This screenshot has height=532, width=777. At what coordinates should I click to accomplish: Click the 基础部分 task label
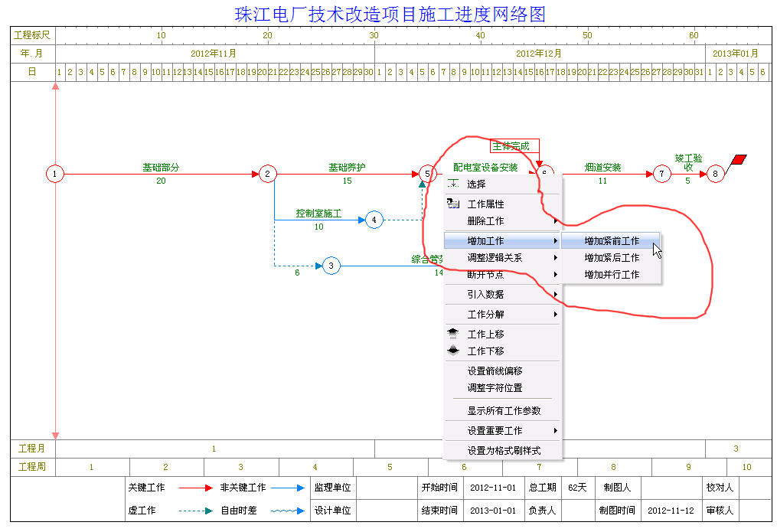[161, 168]
